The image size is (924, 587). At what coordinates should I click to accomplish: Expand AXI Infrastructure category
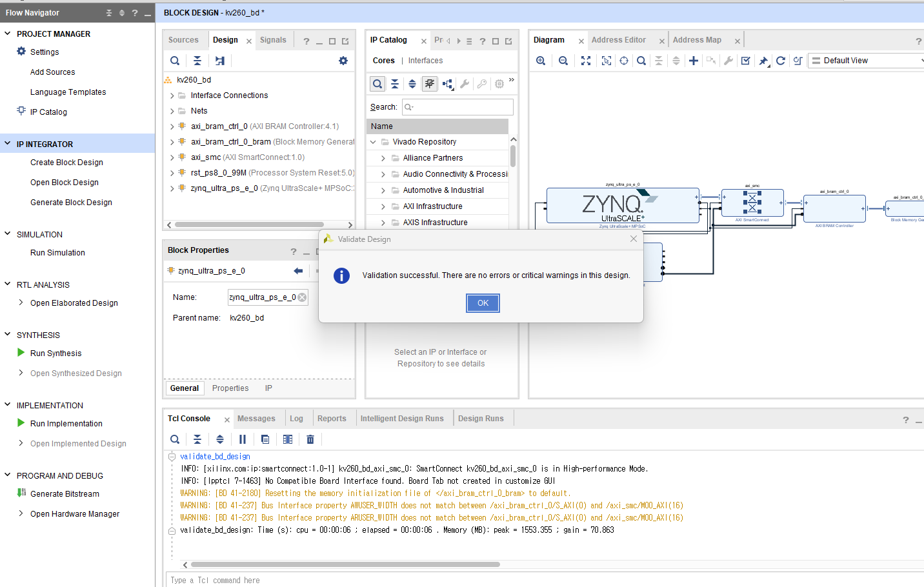(383, 206)
